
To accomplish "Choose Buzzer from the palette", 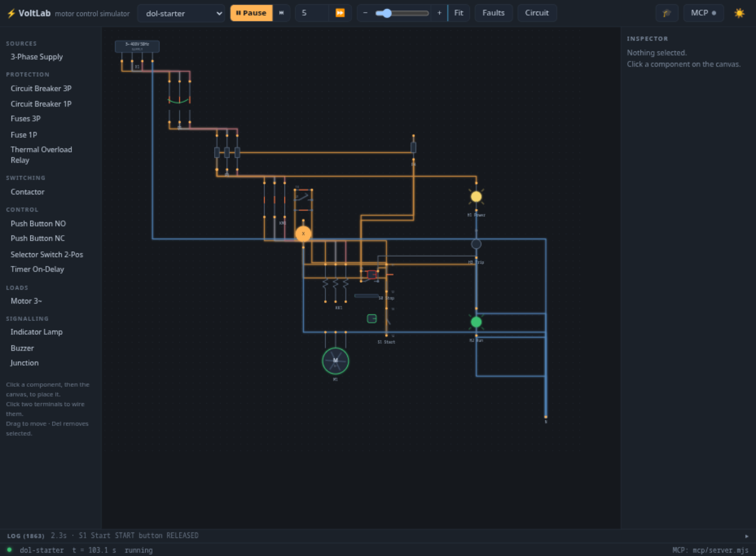I will click(x=22, y=348).
